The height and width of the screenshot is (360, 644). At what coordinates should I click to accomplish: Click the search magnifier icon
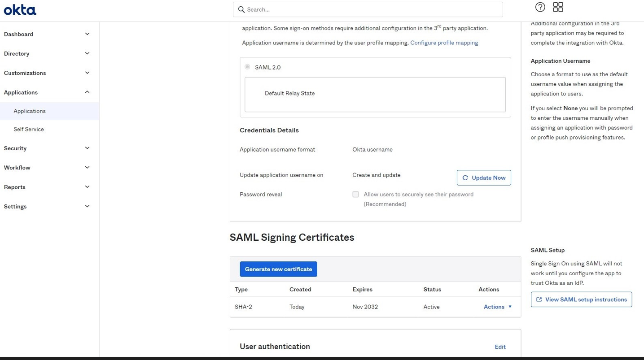pos(241,9)
